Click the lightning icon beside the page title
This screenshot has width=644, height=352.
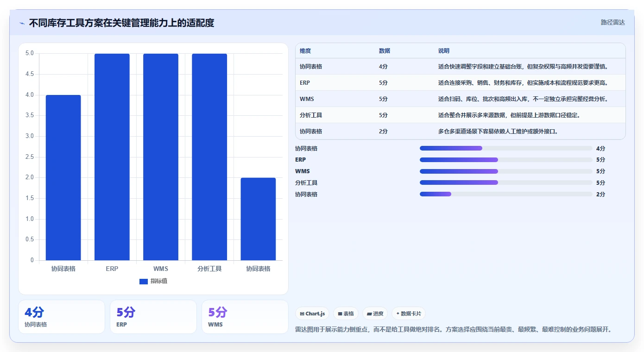click(22, 23)
